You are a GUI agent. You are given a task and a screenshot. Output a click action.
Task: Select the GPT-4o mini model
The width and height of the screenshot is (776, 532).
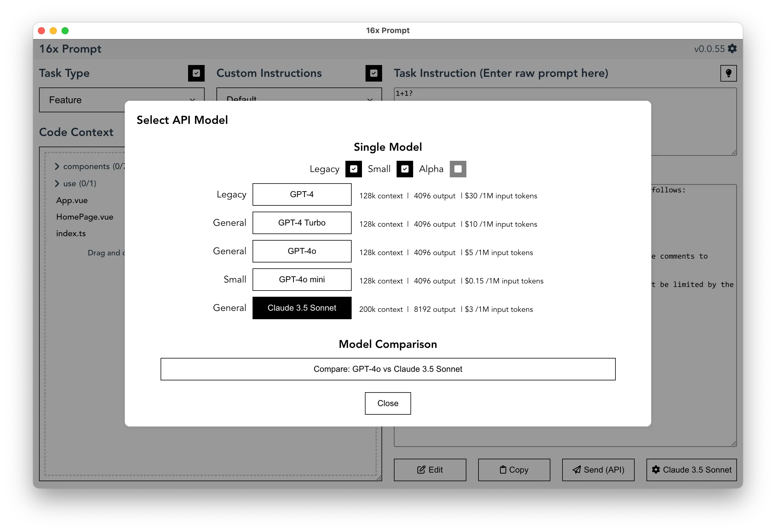tap(302, 279)
